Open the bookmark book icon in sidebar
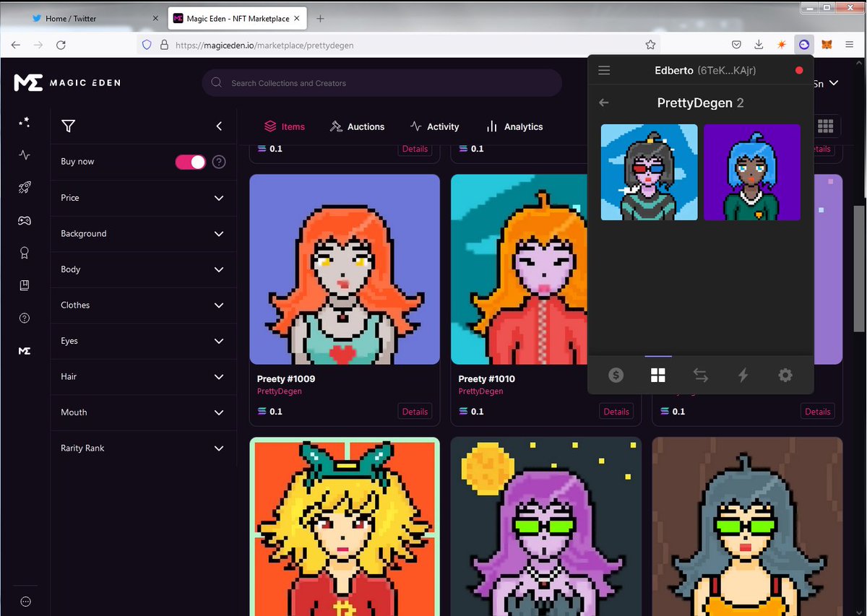 click(x=25, y=285)
